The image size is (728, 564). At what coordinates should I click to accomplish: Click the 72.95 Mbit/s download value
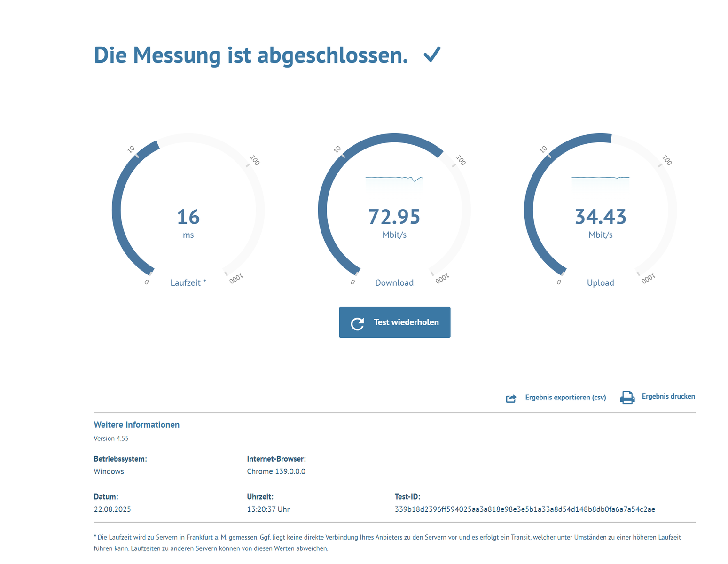click(x=394, y=217)
